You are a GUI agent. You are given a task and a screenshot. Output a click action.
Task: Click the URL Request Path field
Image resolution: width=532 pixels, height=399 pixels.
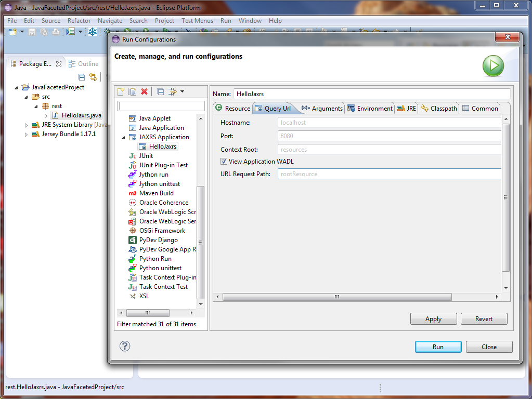pyautogui.click(x=390, y=174)
